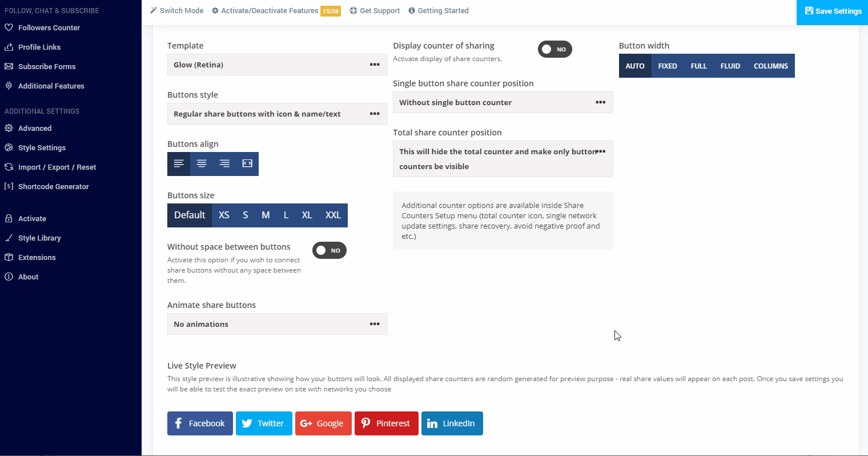This screenshot has height=456, width=868.
Task: Toggle Without space between buttons switch
Action: coord(329,250)
